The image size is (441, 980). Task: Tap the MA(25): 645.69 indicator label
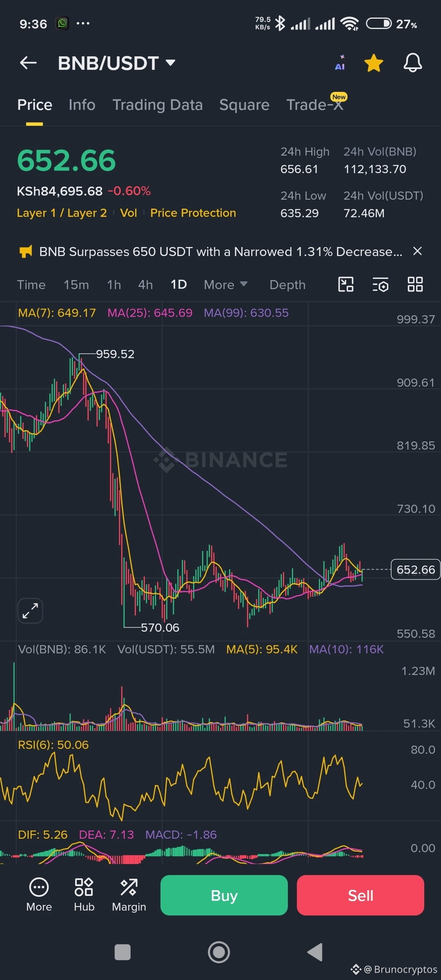click(150, 313)
